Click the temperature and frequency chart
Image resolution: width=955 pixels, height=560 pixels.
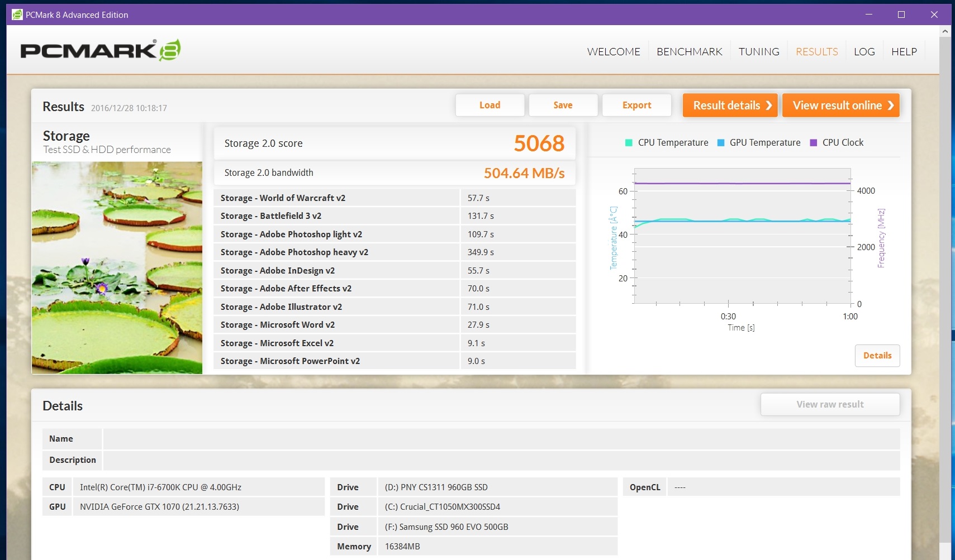742,236
